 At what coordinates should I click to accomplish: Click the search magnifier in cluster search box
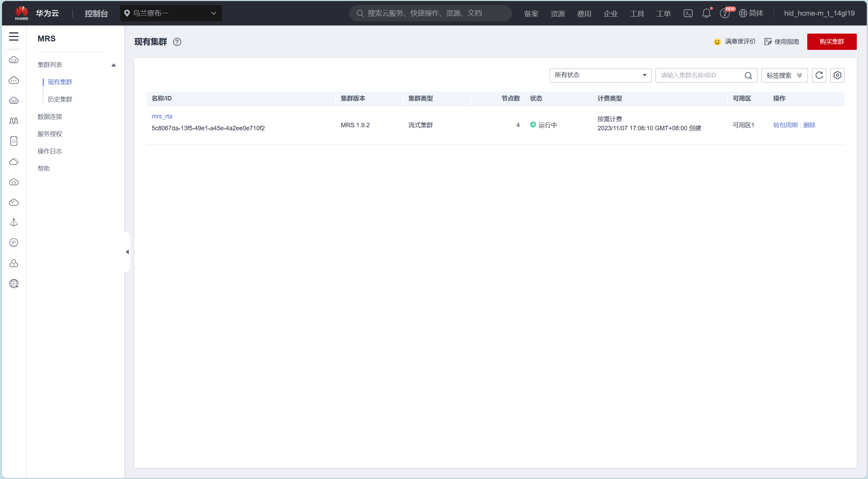coord(748,75)
